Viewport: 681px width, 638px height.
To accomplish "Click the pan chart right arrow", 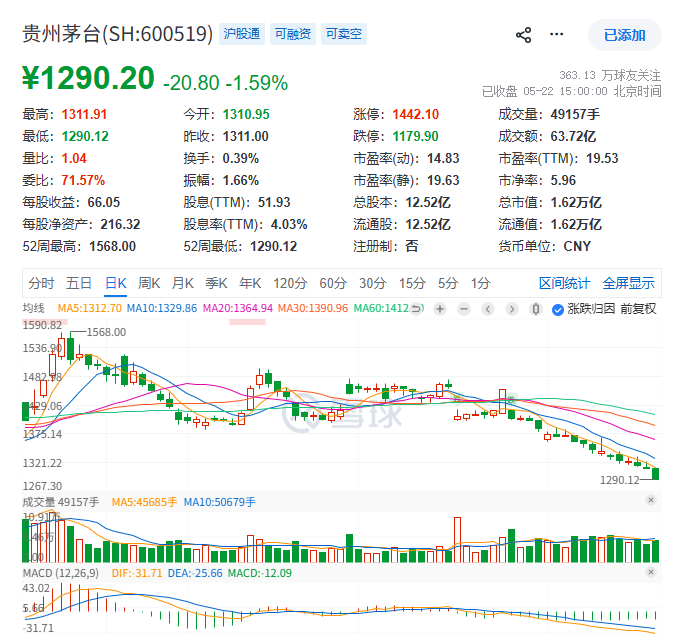I will point(512,309).
